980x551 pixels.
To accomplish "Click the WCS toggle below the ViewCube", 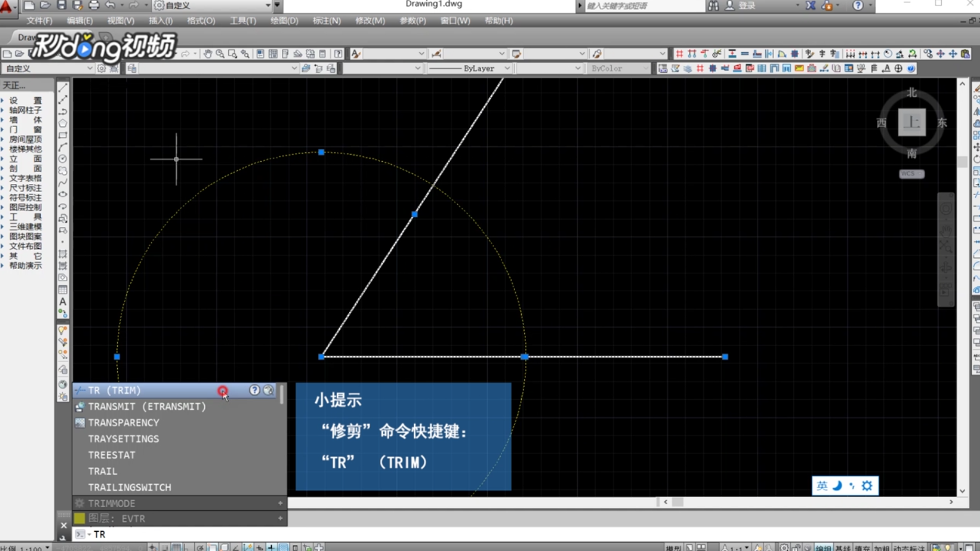I will tap(912, 174).
